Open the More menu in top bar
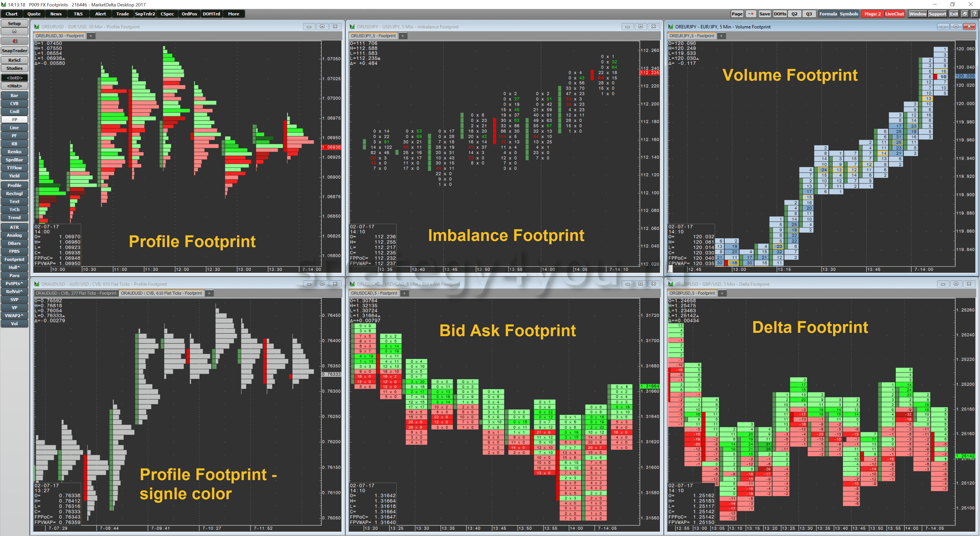This screenshot has height=536, width=980. click(x=234, y=14)
